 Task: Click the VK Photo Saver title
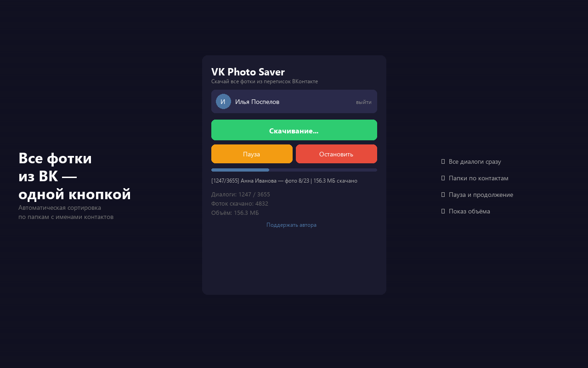pyautogui.click(x=248, y=72)
